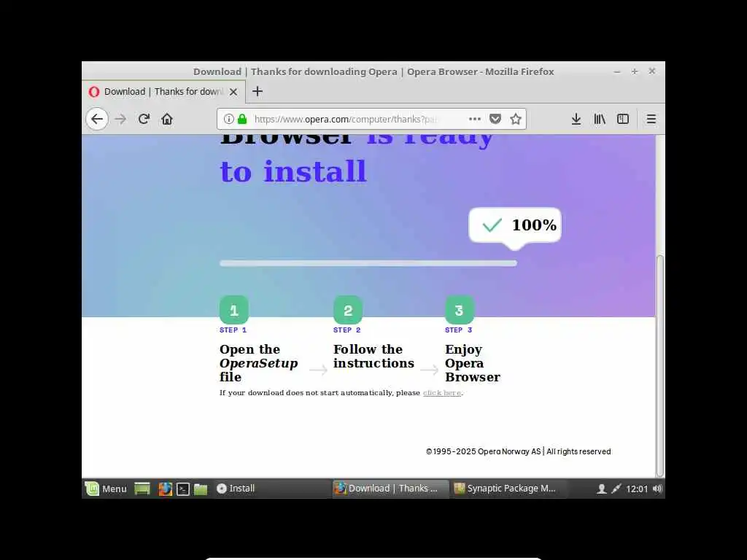Go back to the previous page

[x=97, y=119]
